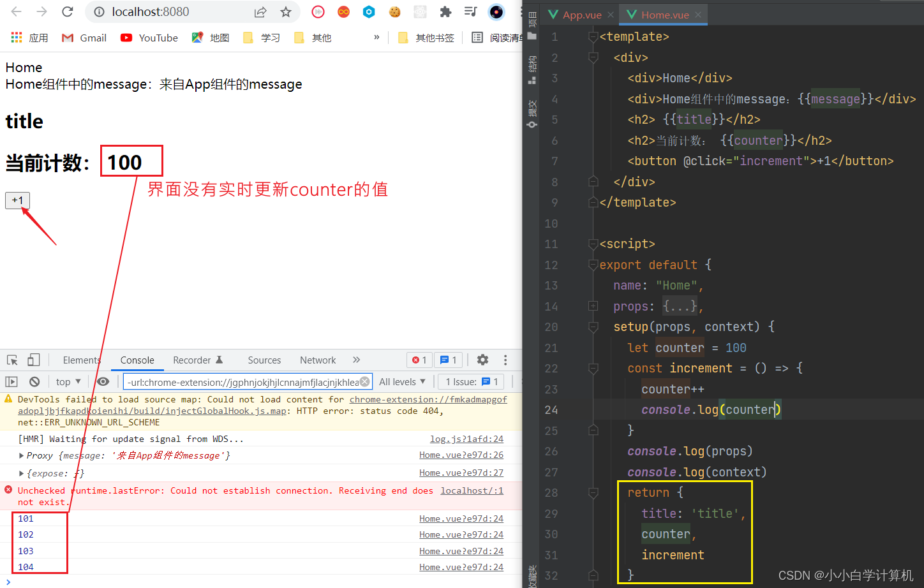This screenshot has width=924, height=588.
Task: Open Commit tool window icon
Action: coord(532,114)
